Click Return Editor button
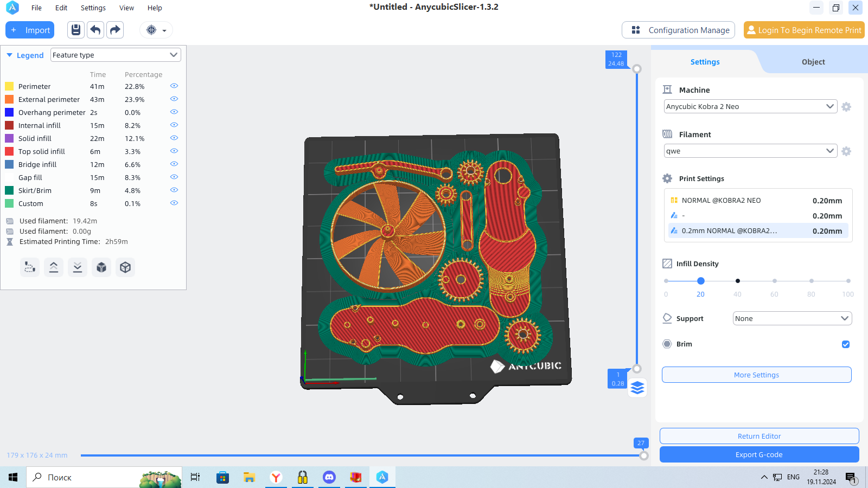The height and width of the screenshot is (488, 868). 759,436
